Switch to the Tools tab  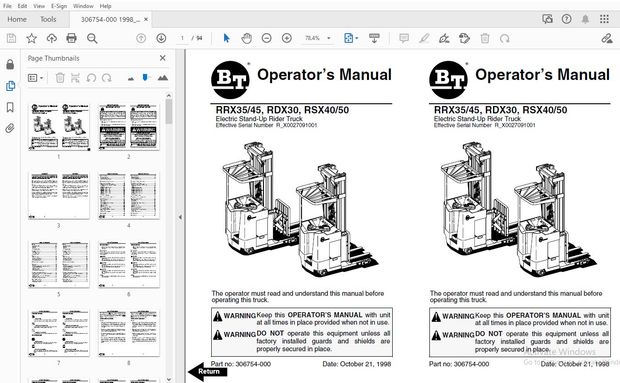[48, 19]
